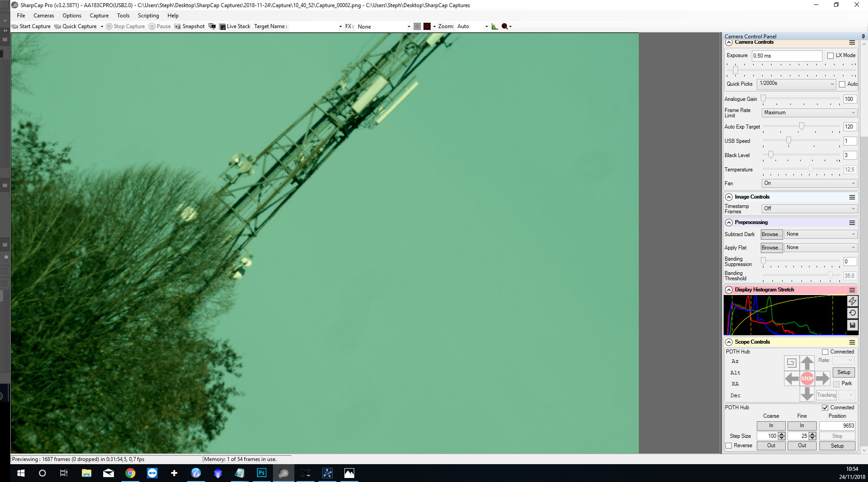Image resolution: width=868 pixels, height=482 pixels.
Task: Enable the LX Mode checkbox
Action: pyautogui.click(x=830, y=56)
